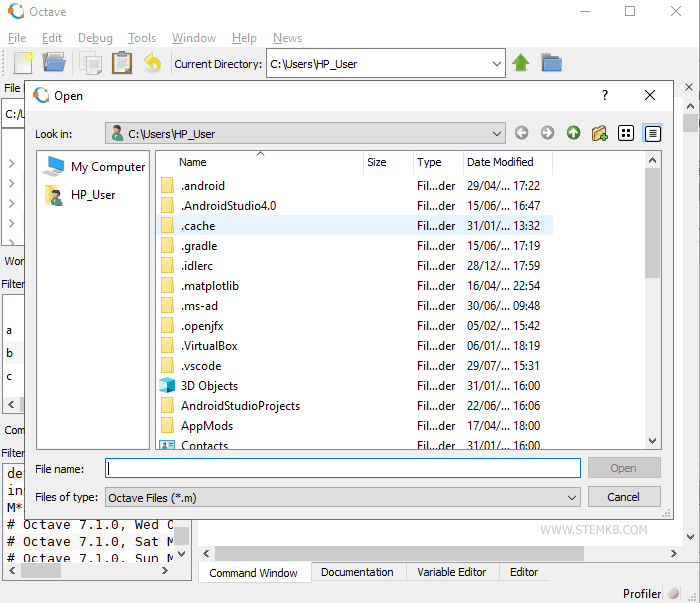Click the New Script toolbar icon
The height and width of the screenshot is (603, 700).
23,63
